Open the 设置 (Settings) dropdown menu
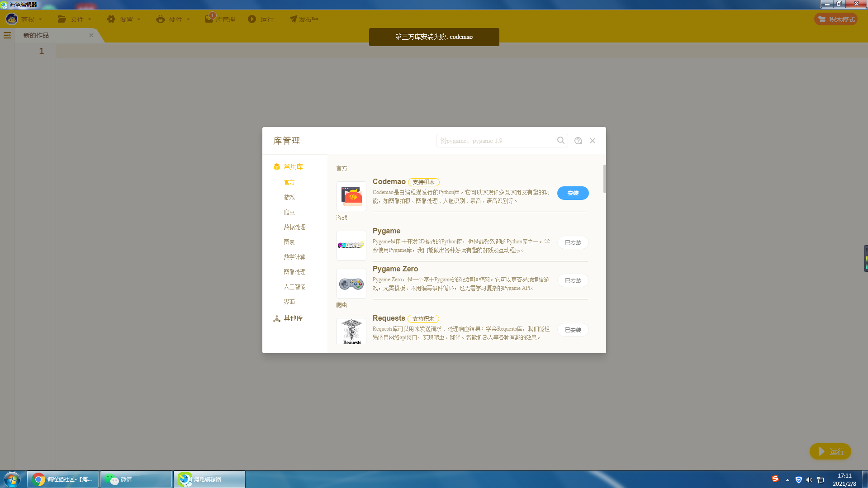 (123, 19)
